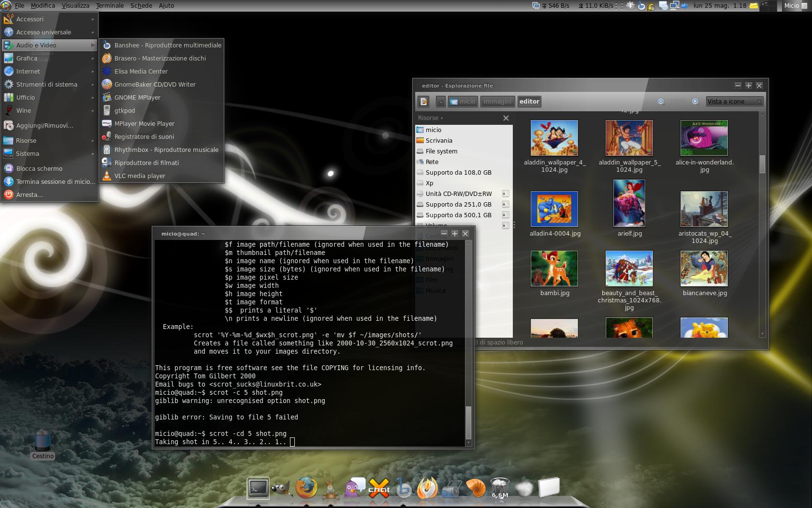Click Blocca schermo to lock screen
The image size is (812, 508).
pos(49,168)
